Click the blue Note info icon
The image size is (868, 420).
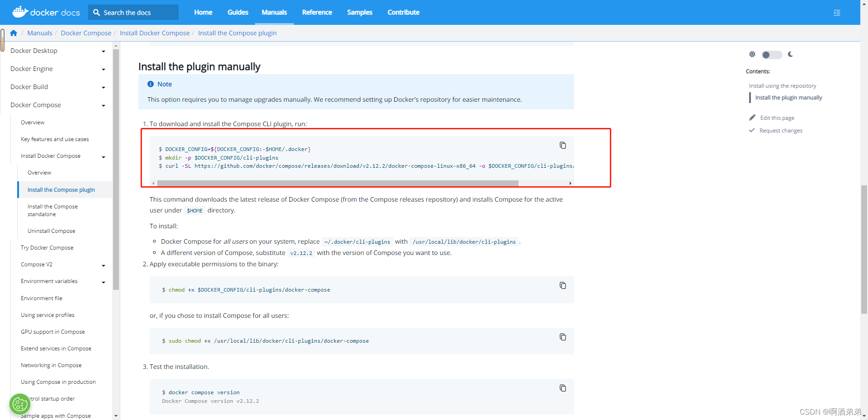click(151, 84)
